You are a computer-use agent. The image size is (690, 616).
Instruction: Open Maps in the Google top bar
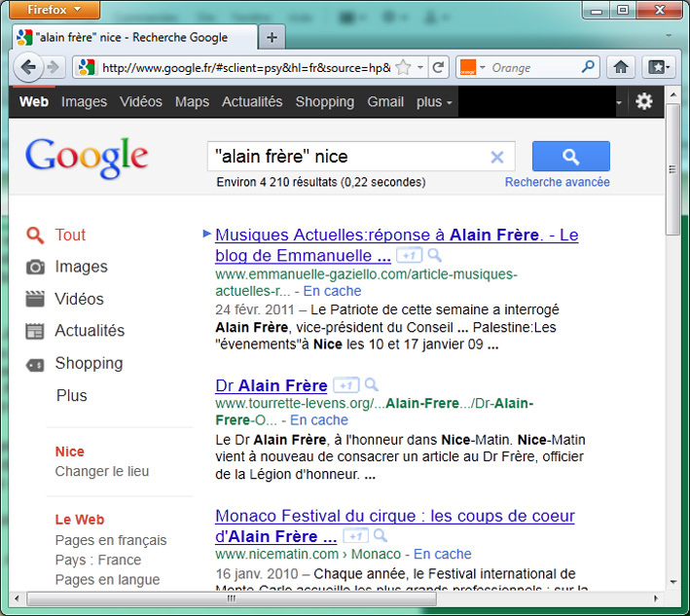192,101
